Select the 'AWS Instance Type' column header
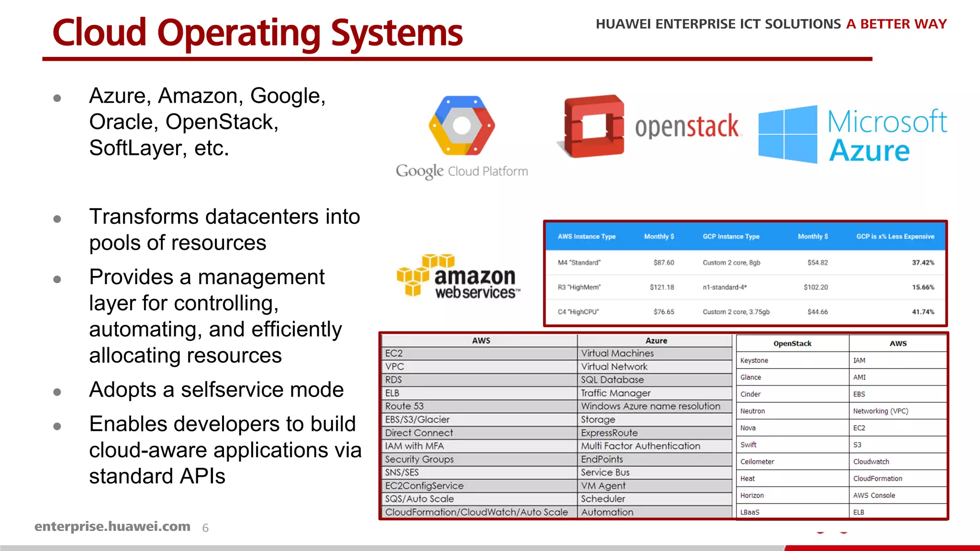Viewport: 980px width, 551px height. (x=587, y=236)
